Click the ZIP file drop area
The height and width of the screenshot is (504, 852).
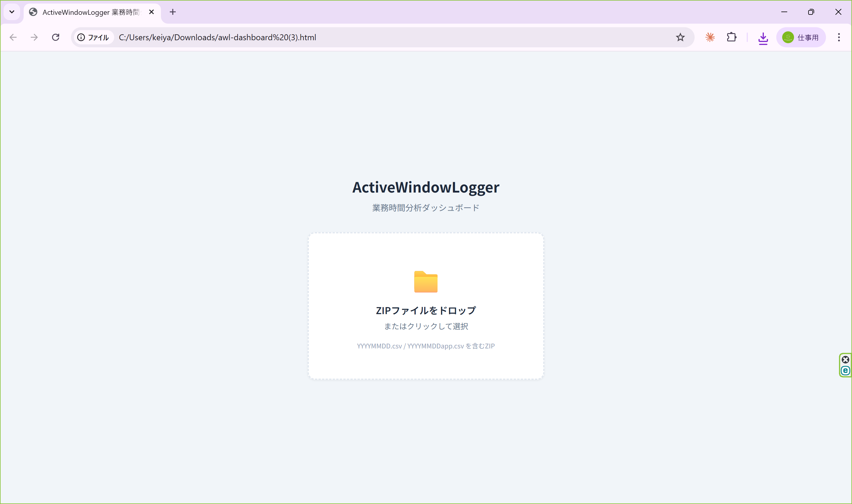[x=425, y=306]
